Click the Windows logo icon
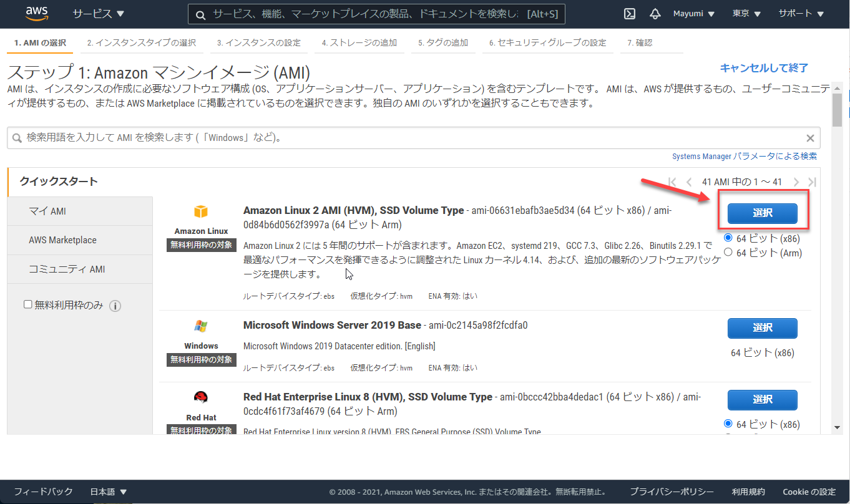This screenshot has height=504, width=850. (200, 326)
